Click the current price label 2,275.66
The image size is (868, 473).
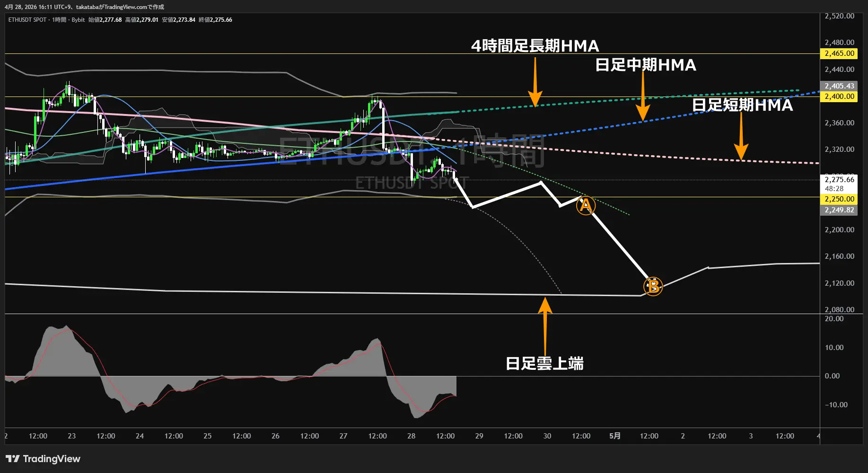point(839,180)
